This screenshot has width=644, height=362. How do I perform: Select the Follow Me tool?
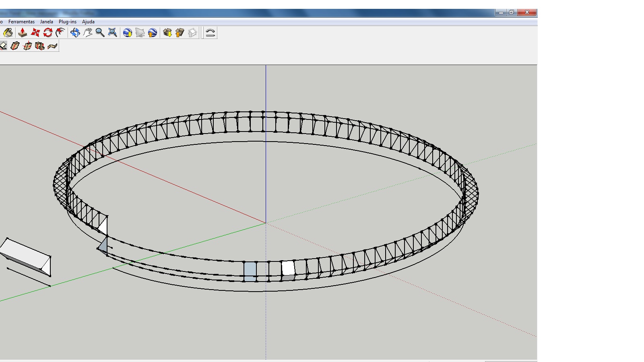click(x=60, y=33)
